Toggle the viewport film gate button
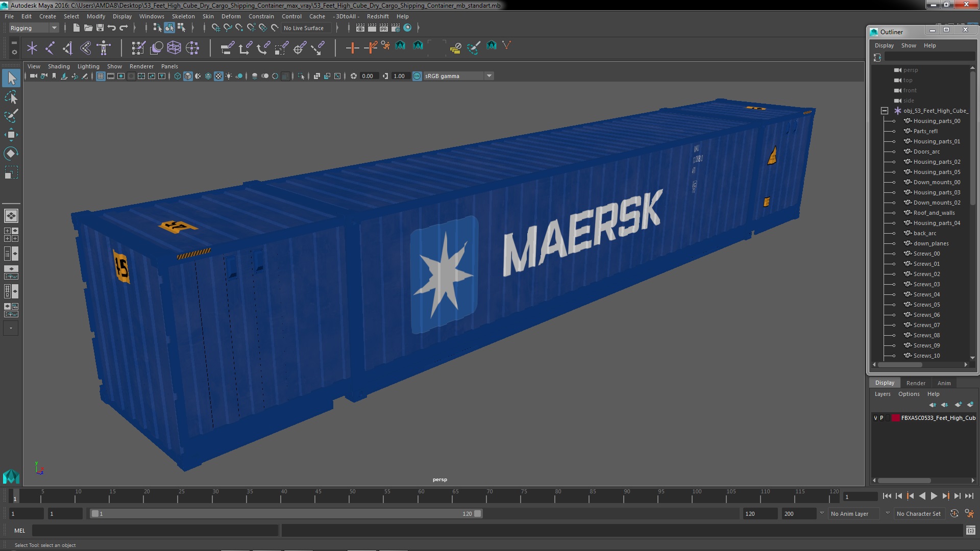 (111, 76)
